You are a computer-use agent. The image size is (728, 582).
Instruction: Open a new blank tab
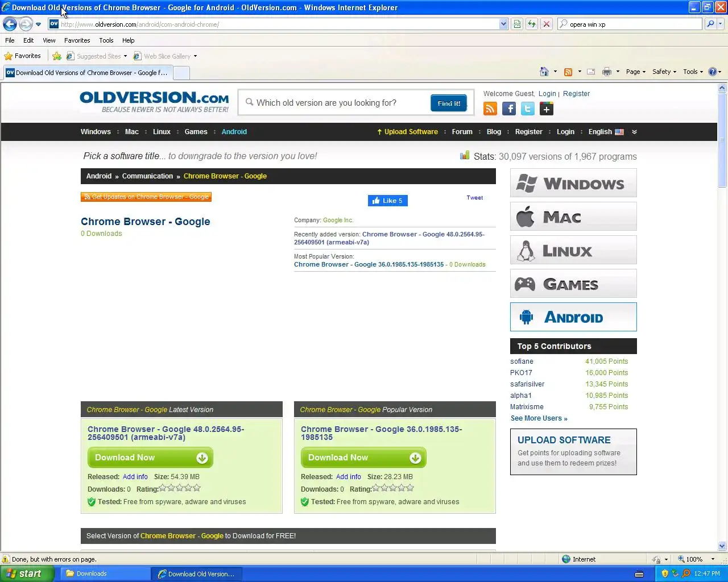coord(181,73)
